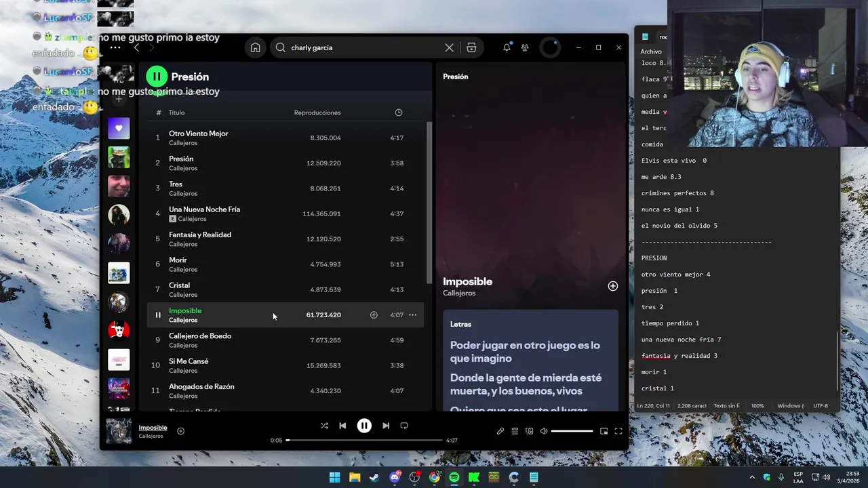The width and height of the screenshot is (868, 488).
Task: Pause playback in the player bar
Action: [364, 426]
